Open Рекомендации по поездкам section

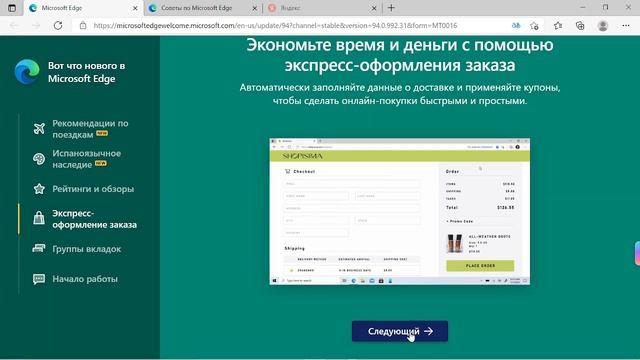click(x=90, y=129)
